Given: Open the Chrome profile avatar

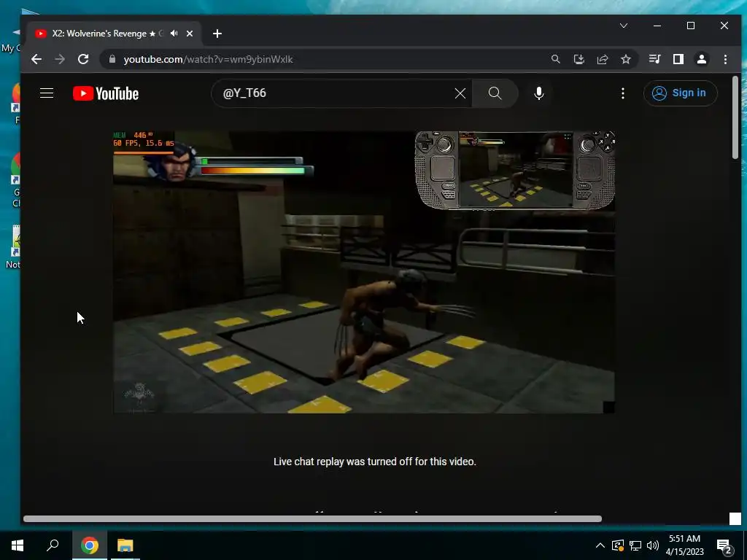Looking at the screenshot, I should click(x=702, y=59).
